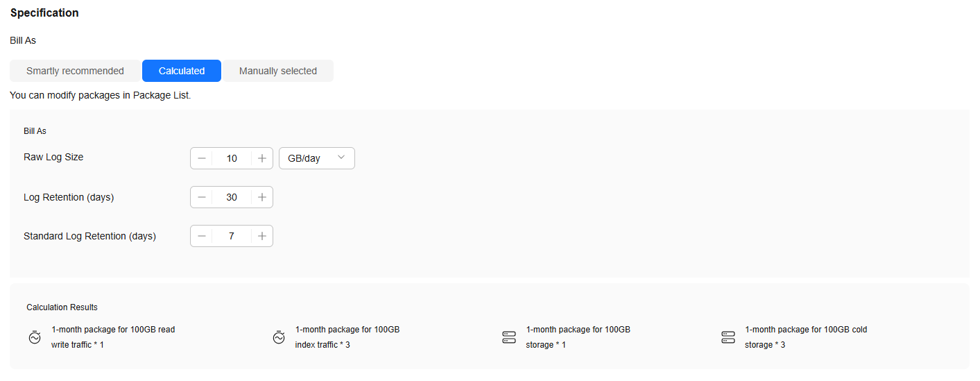Select the Smartly recommended billing tab

(x=75, y=71)
